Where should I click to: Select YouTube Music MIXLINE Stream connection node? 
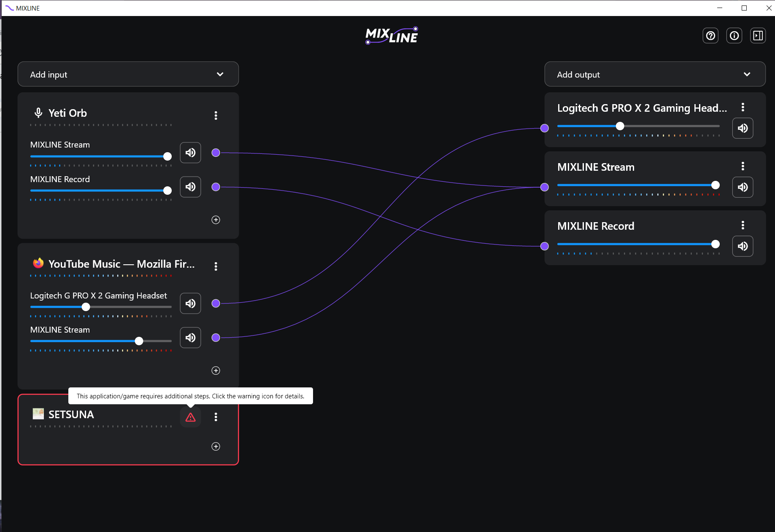[x=216, y=337]
